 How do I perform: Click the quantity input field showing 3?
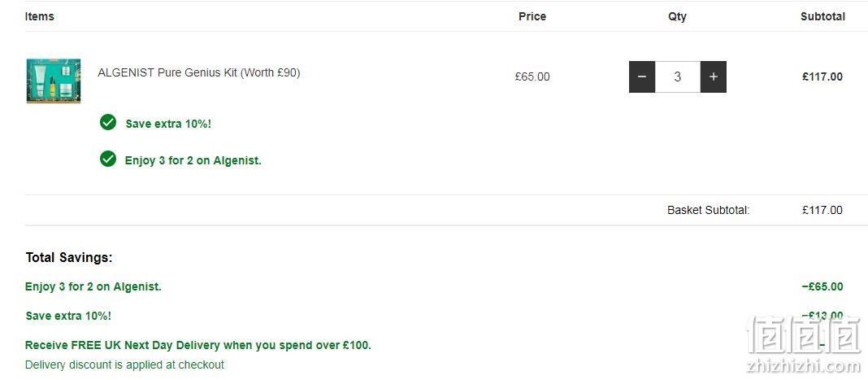click(678, 77)
